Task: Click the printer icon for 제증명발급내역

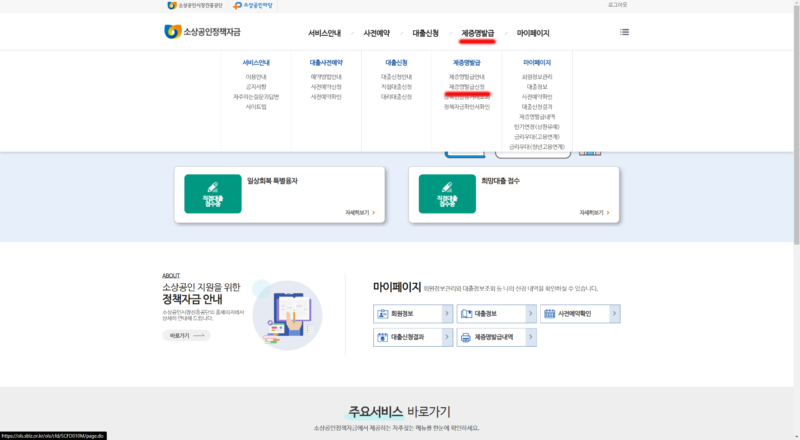Action: pos(466,337)
